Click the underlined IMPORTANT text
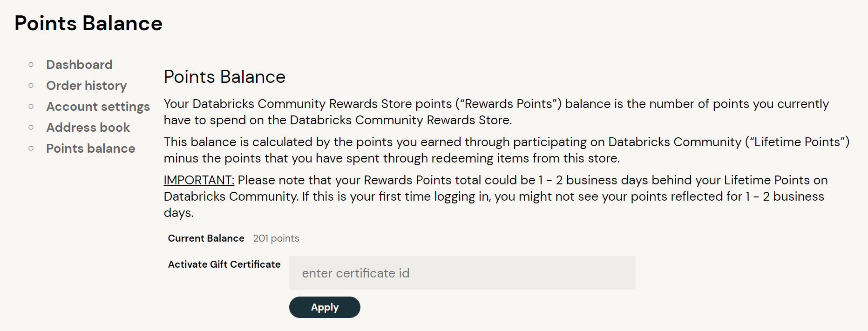Image resolution: width=868 pixels, height=331 pixels. (199, 180)
